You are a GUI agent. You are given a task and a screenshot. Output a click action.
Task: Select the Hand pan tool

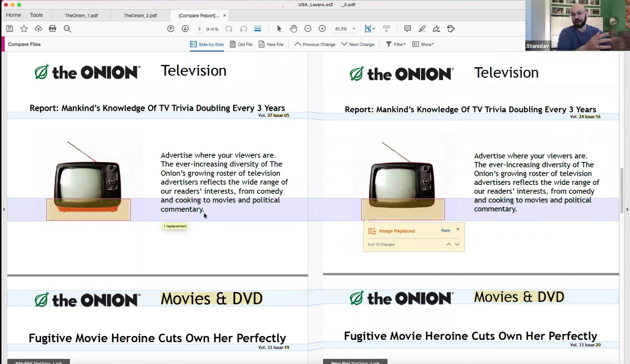pyautogui.click(x=294, y=29)
